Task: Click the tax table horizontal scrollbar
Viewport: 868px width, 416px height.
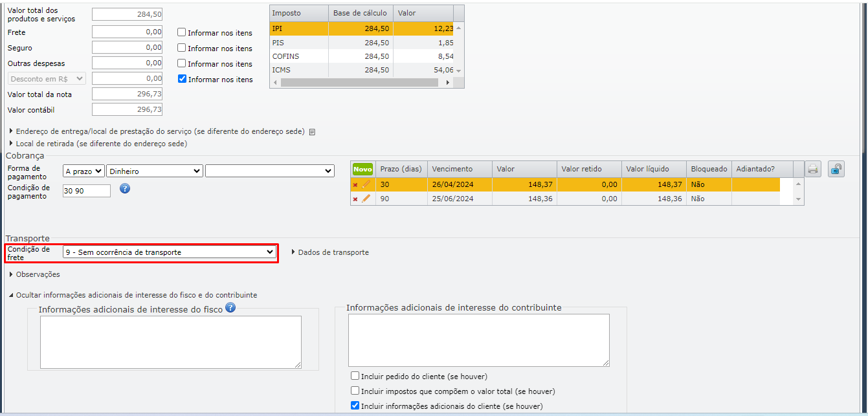Action: click(359, 83)
